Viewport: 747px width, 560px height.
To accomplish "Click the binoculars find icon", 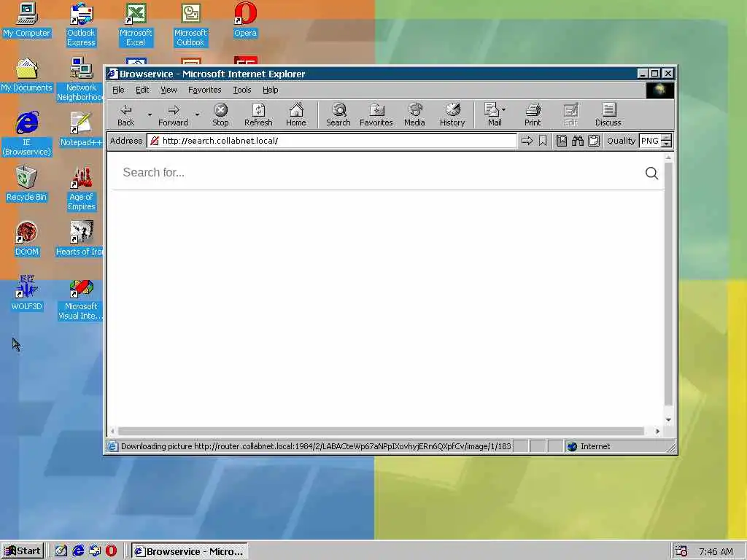I will click(578, 141).
